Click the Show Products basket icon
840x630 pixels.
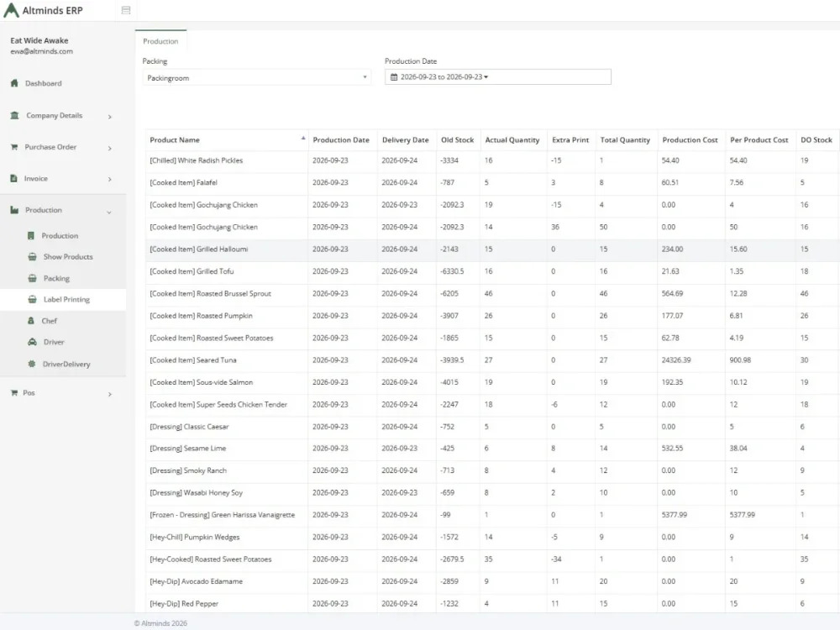32,256
